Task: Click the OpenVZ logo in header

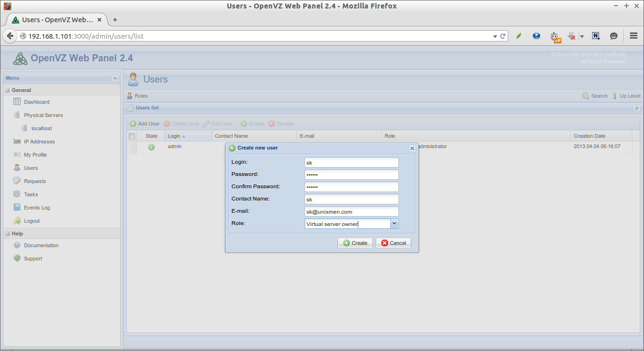Action: click(20, 58)
